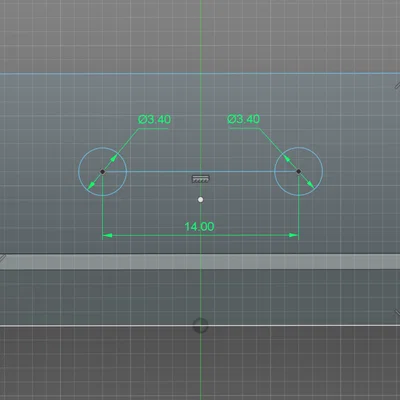Select the right circle outline

coord(299,171)
